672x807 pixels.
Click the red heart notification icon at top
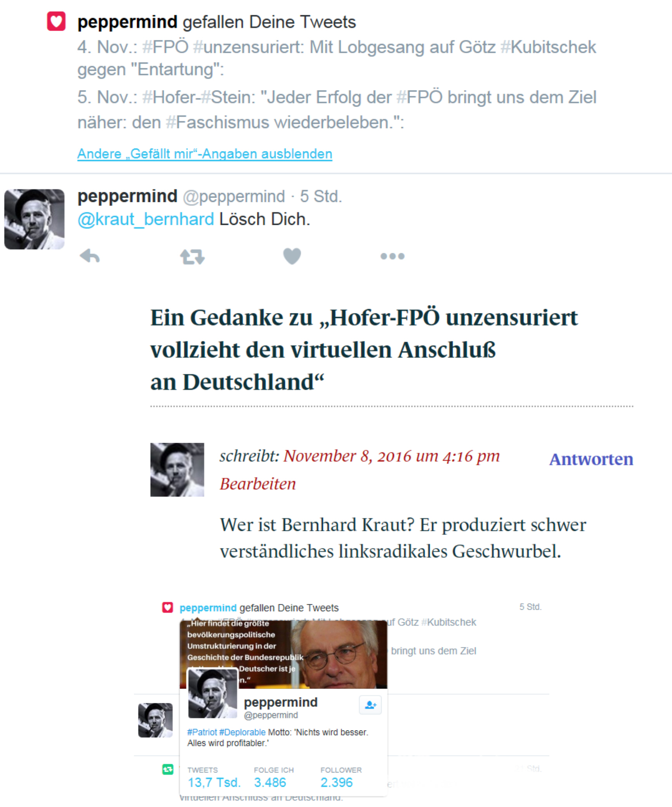[x=56, y=21]
